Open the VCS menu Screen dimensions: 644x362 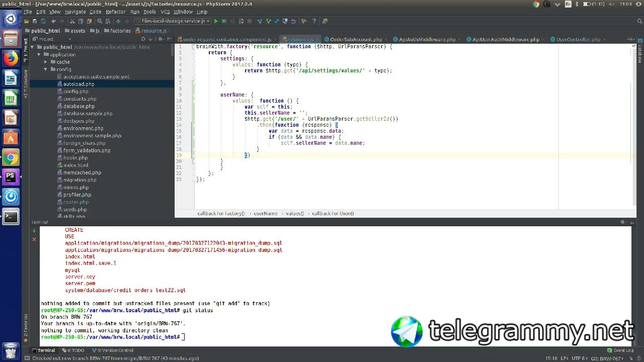(165, 12)
